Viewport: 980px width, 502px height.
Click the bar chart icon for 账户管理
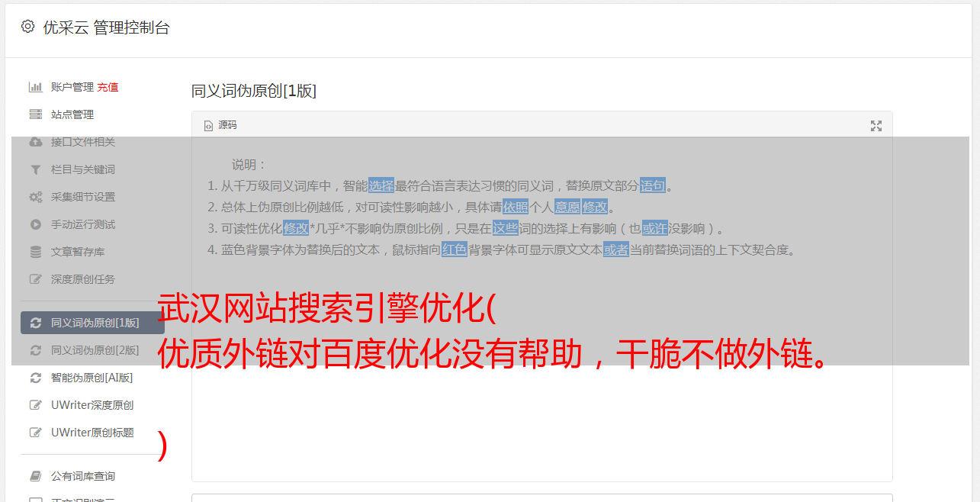click(x=35, y=87)
